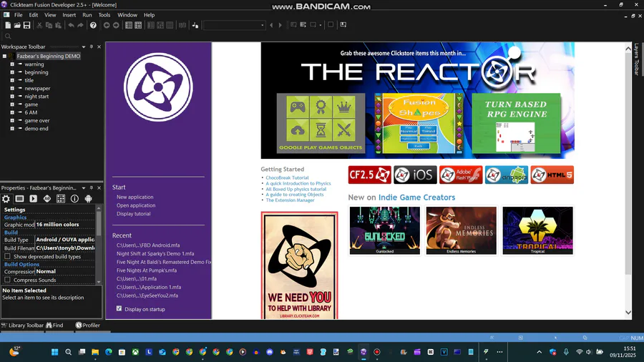The image size is (644, 362).
Task: Open the Values tab in Properties panel
Action: (x=47, y=199)
